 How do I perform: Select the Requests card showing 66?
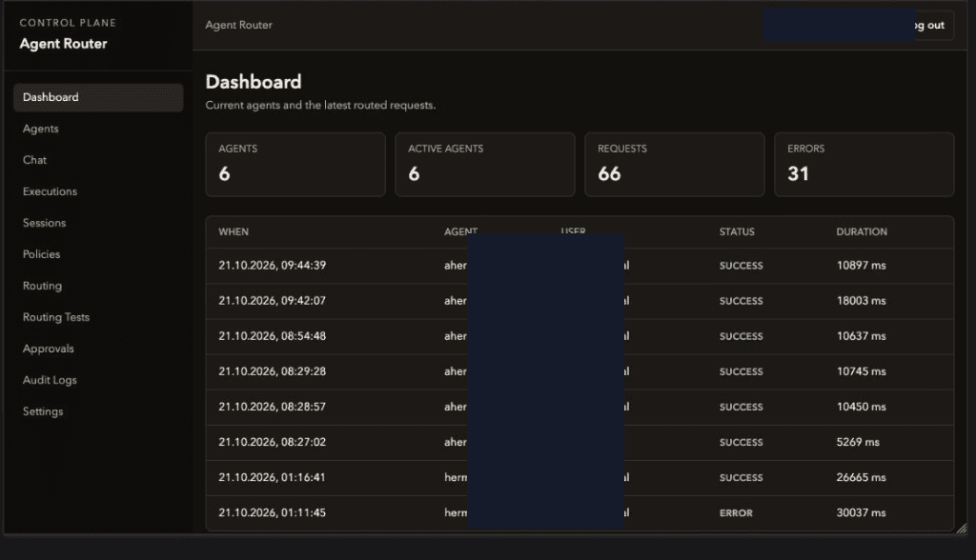pyautogui.click(x=675, y=165)
